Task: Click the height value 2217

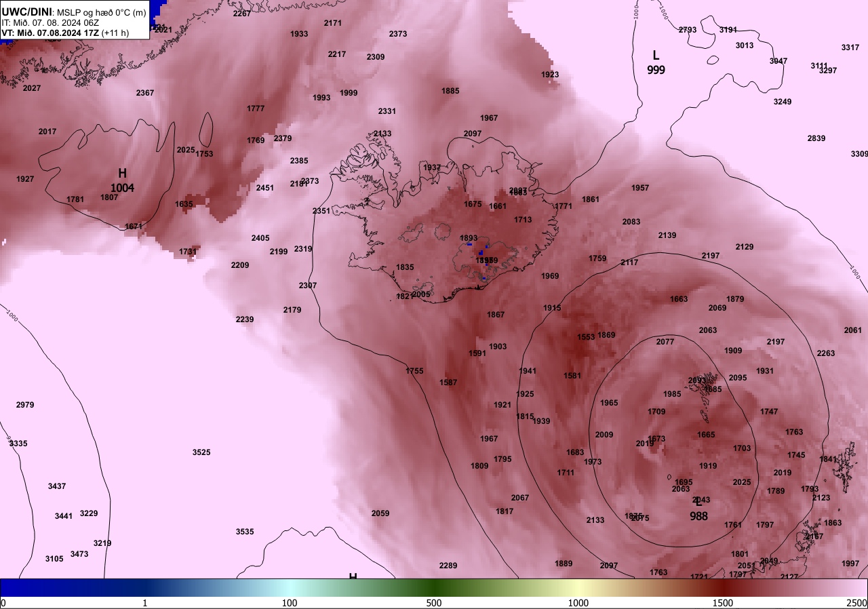Action: [x=337, y=54]
